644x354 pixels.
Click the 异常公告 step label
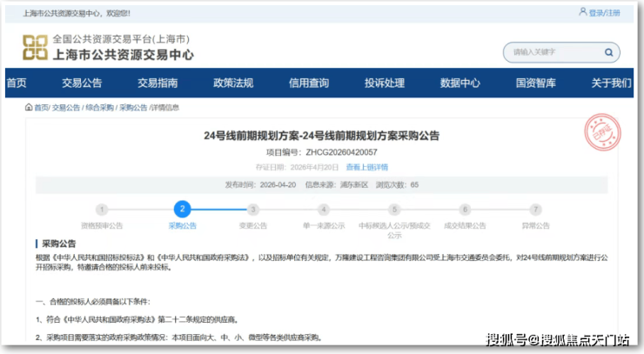tap(535, 226)
